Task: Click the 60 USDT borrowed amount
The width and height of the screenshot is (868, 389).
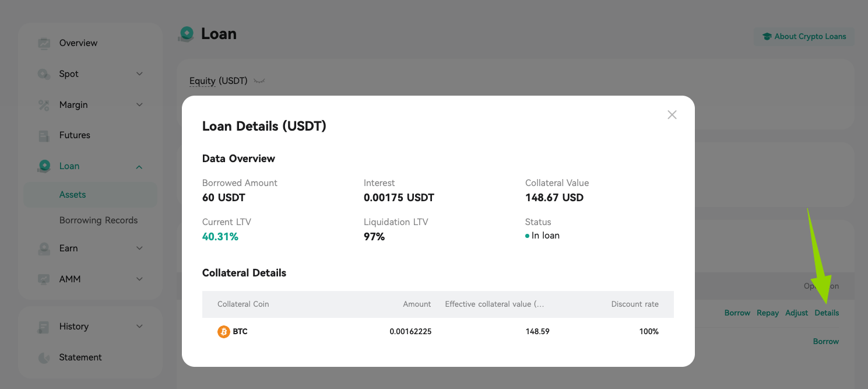Action: 224,198
